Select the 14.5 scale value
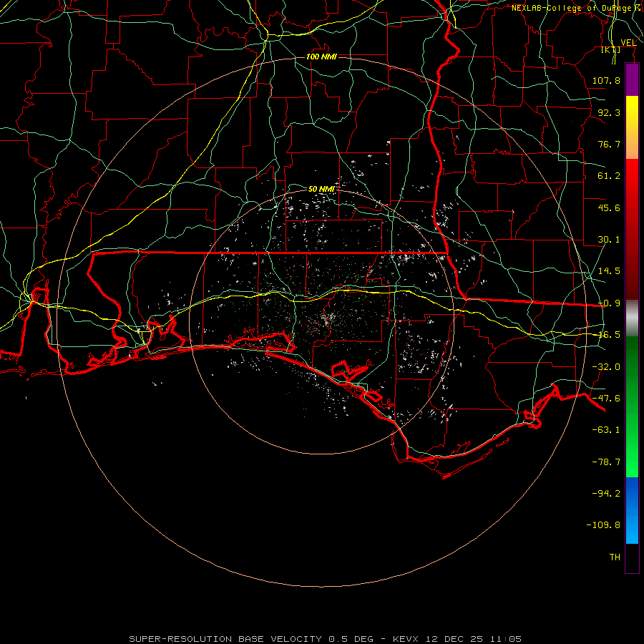The image size is (644, 644). click(608, 271)
